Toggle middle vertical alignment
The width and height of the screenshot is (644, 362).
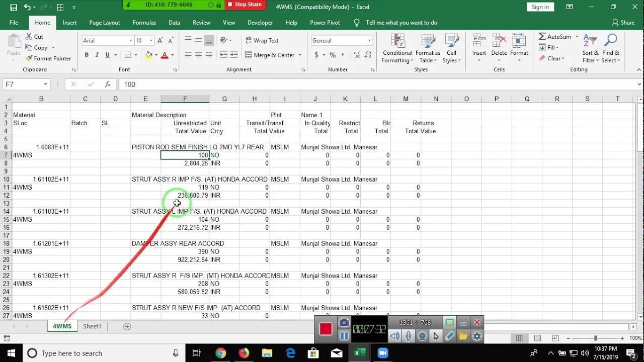coord(198,40)
